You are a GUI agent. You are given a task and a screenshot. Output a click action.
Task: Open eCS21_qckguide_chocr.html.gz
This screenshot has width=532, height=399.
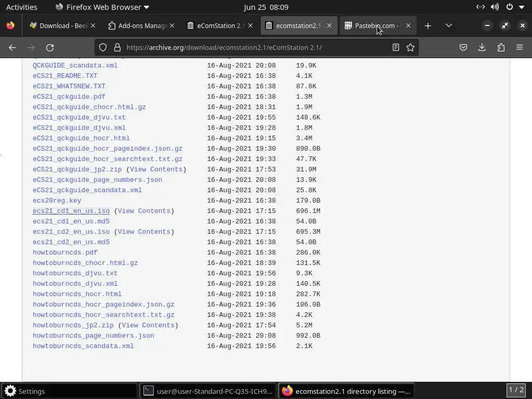89,107
